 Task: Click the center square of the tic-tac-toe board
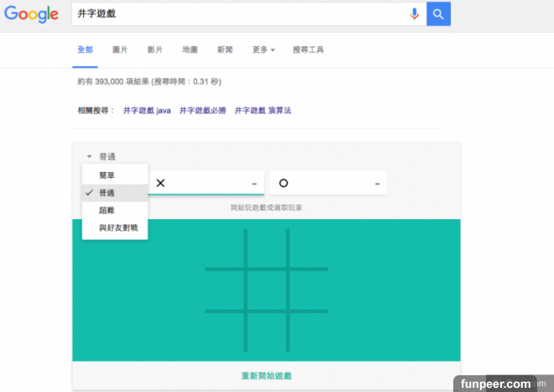pyautogui.click(x=266, y=290)
